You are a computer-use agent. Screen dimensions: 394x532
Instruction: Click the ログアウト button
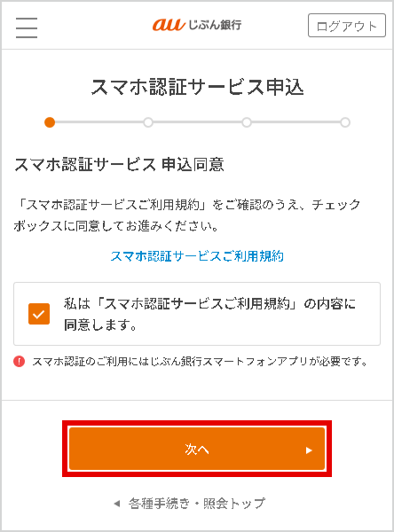[x=347, y=26]
